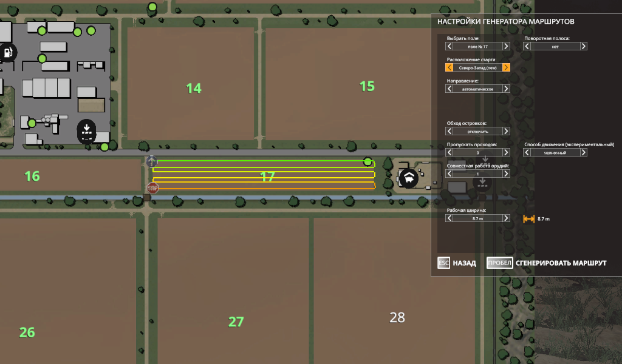The width and height of the screenshot is (622, 364).
Task: Click the dimmed unloading icon under the settings panel
Action: point(482,183)
